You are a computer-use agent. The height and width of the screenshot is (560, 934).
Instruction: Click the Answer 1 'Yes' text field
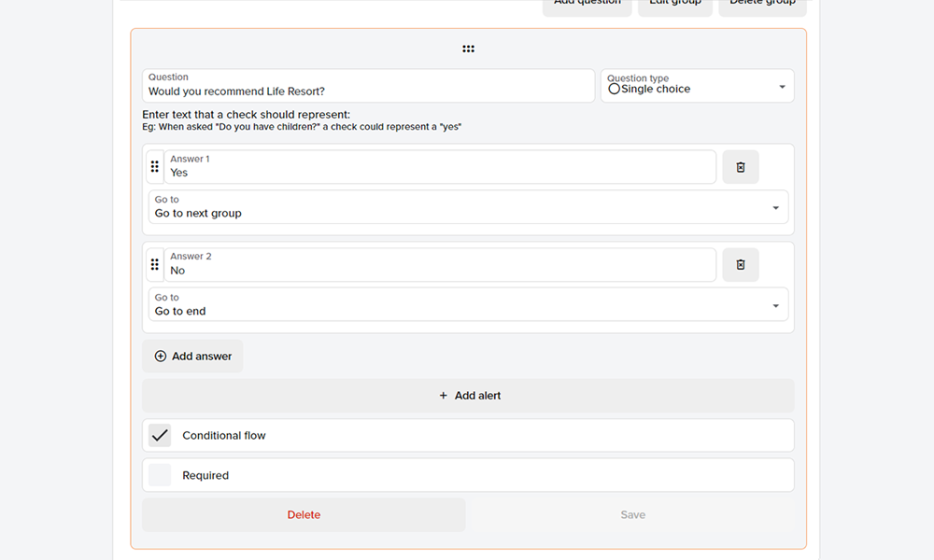440,167
